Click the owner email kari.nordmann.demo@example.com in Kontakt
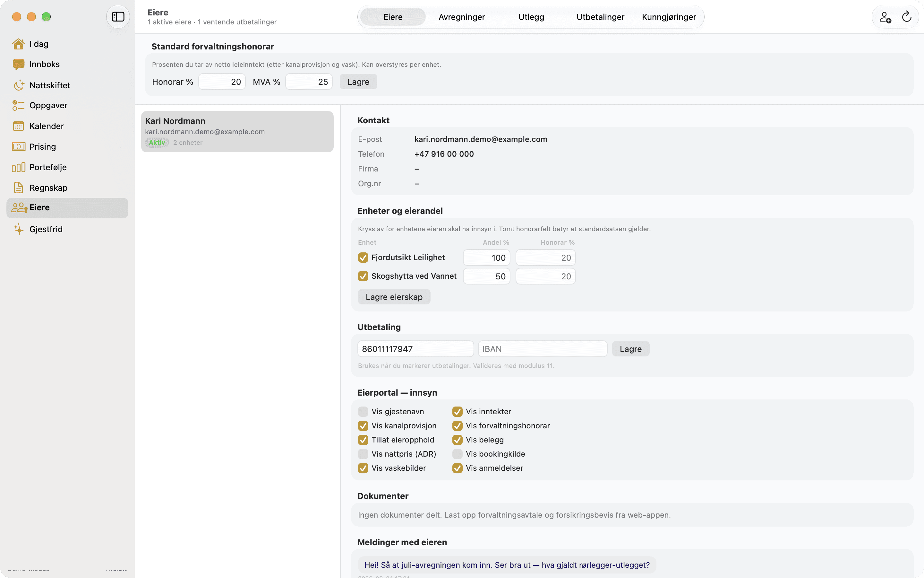The width and height of the screenshot is (924, 578). [x=481, y=140]
